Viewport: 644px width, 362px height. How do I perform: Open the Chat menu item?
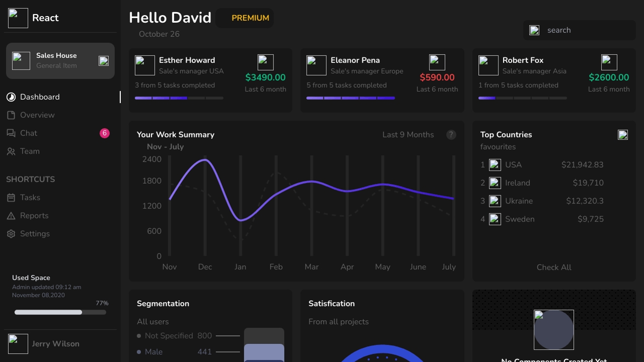pyautogui.click(x=60, y=133)
